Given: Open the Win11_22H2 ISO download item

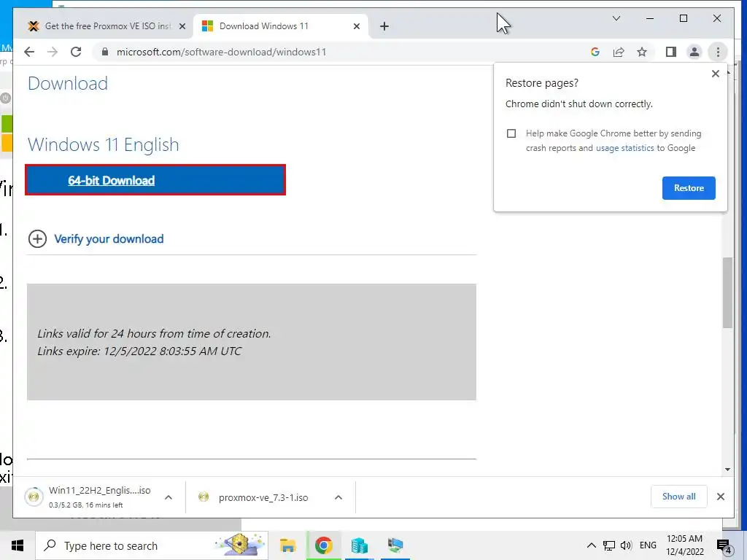Looking at the screenshot, I should [88, 497].
